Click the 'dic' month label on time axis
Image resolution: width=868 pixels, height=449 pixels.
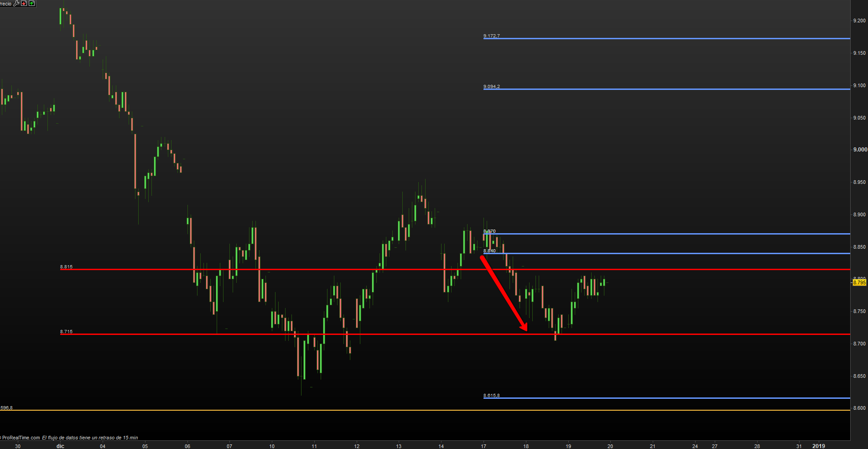tap(60, 446)
